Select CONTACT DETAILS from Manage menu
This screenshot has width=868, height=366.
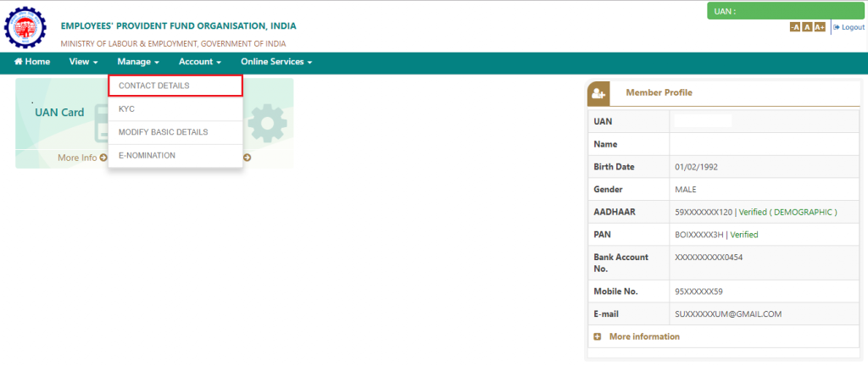(175, 86)
